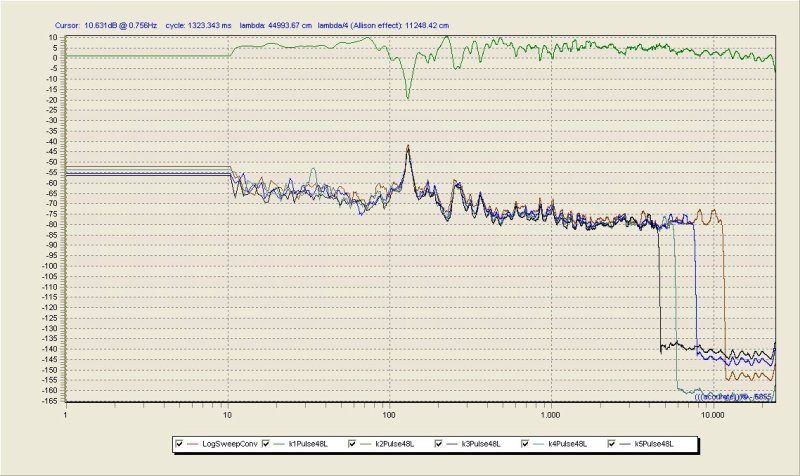Click the tall resonance peak near 130 Hz

[408, 148]
